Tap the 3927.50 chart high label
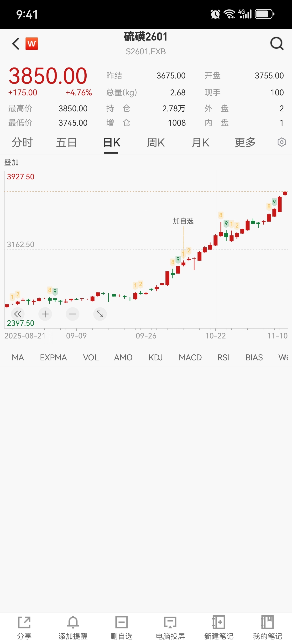292x644 pixels. pos(21,177)
